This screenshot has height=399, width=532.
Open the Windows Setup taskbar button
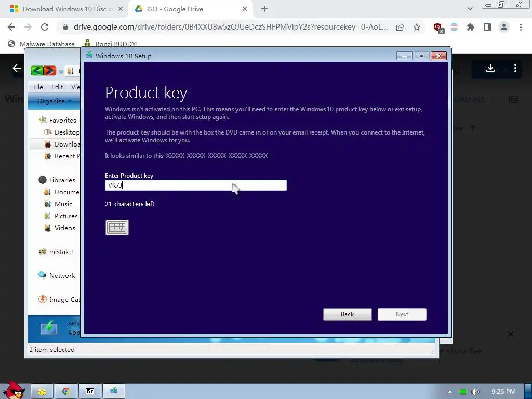(x=114, y=392)
